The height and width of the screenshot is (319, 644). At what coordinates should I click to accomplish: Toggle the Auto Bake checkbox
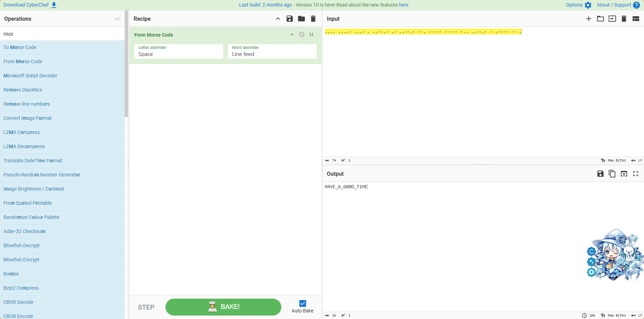tap(302, 303)
